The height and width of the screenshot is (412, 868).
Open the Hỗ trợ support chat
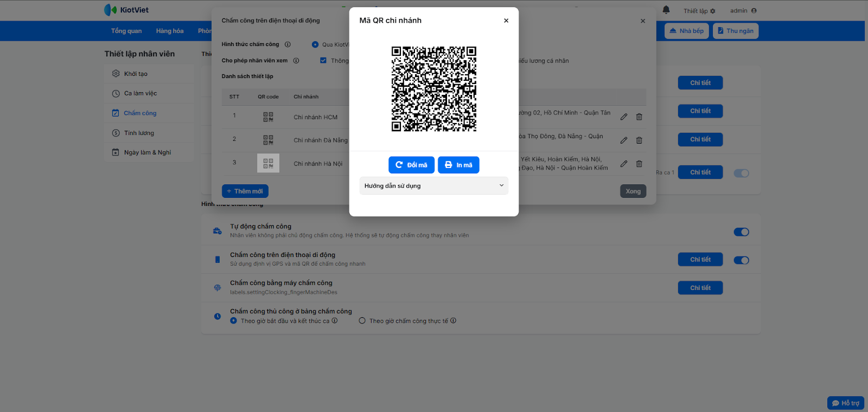[846, 403]
